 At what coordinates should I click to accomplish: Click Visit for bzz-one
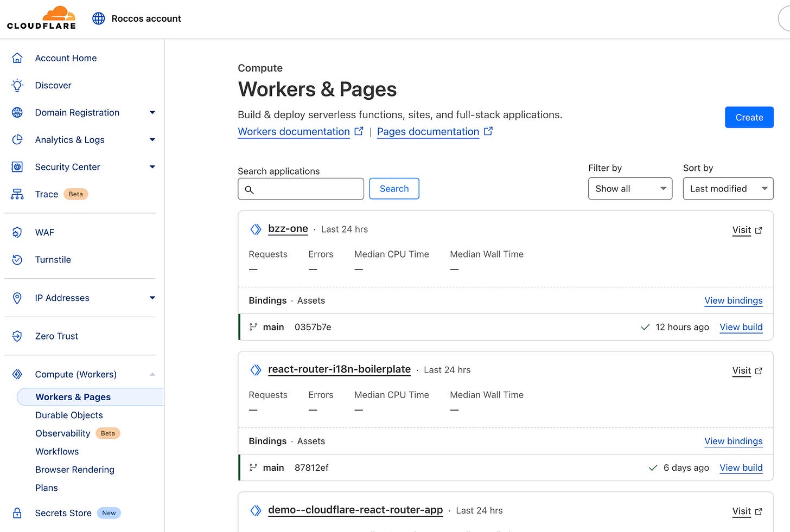click(742, 230)
